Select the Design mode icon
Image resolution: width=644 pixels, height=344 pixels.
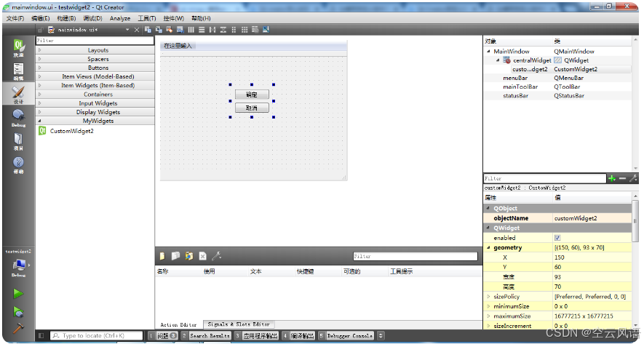tap(18, 95)
